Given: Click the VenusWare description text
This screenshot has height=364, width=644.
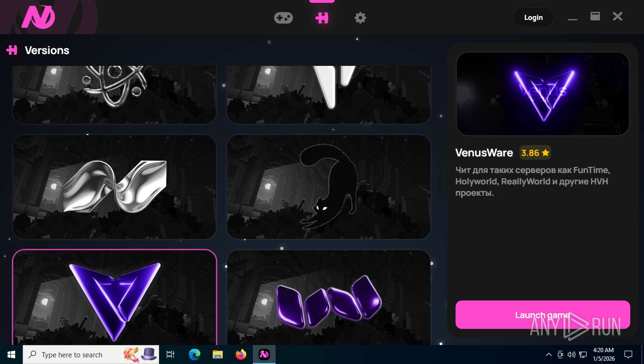Looking at the screenshot, I should click(533, 182).
